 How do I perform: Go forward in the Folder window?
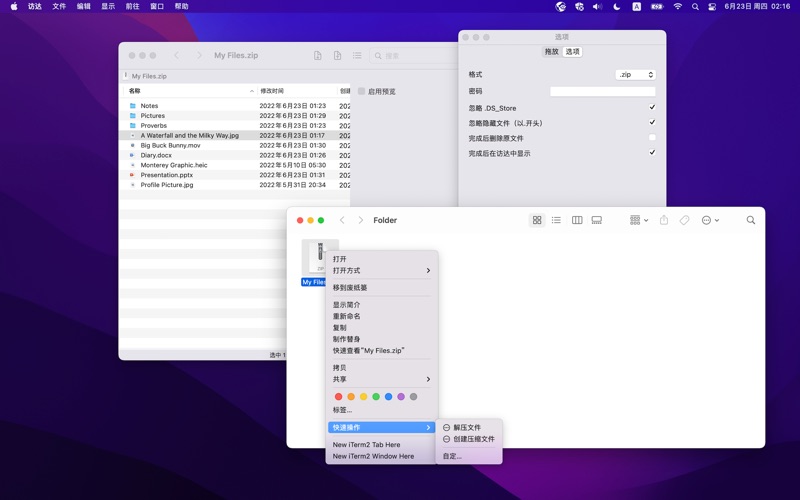(361, 220)
